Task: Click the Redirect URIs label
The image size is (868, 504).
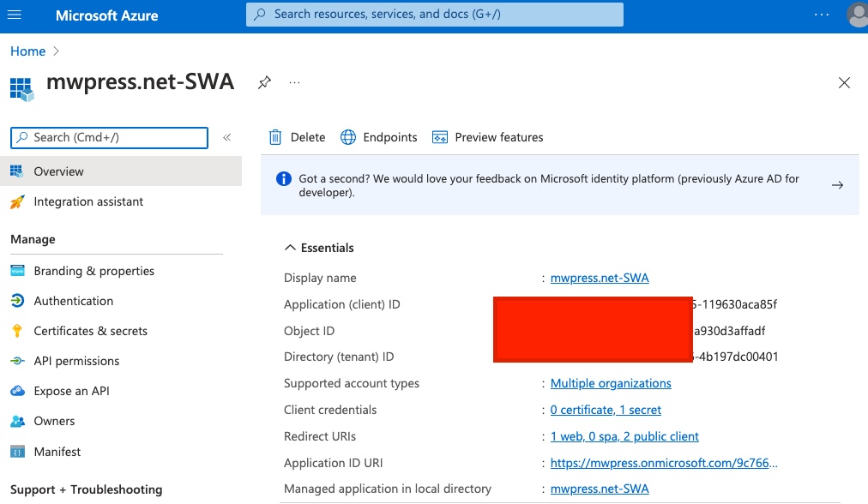Action: click(x=320, y=436)
